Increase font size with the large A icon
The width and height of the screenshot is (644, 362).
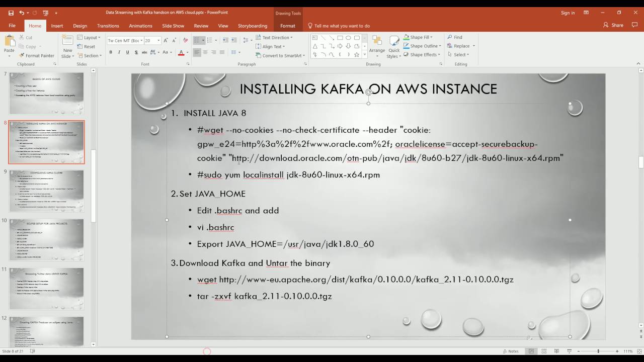(x=167, y=40)
